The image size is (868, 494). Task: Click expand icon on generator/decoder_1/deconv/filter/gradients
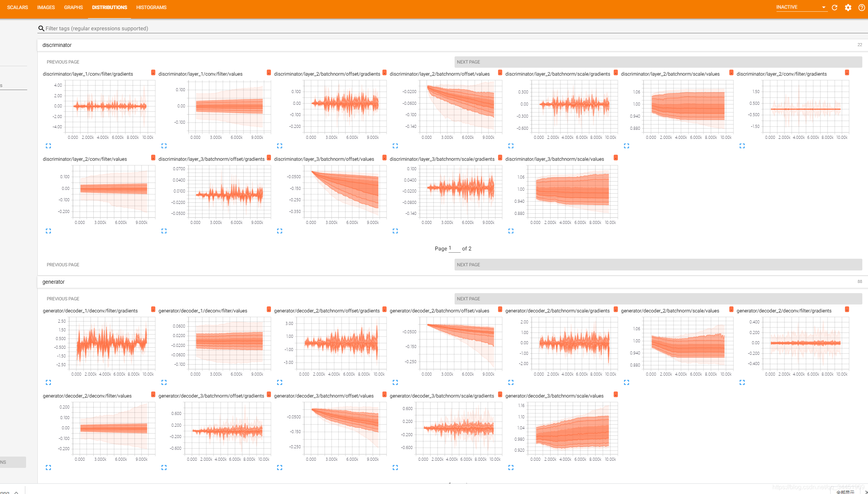pyautogui.click(x=48, y=382)
